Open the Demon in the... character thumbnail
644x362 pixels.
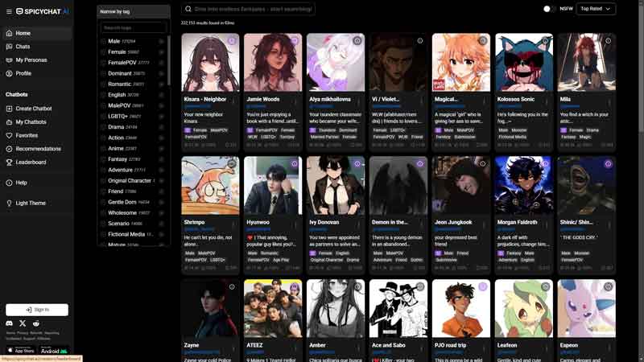click(398, 186)
